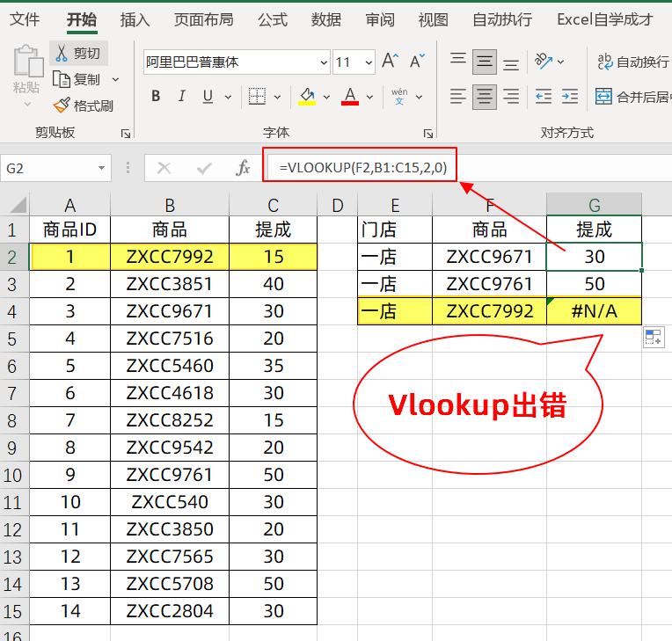This screenshot has height=641, width=672.
Task: Click the 自动换行 wrap text button
Action: [633, 62]
